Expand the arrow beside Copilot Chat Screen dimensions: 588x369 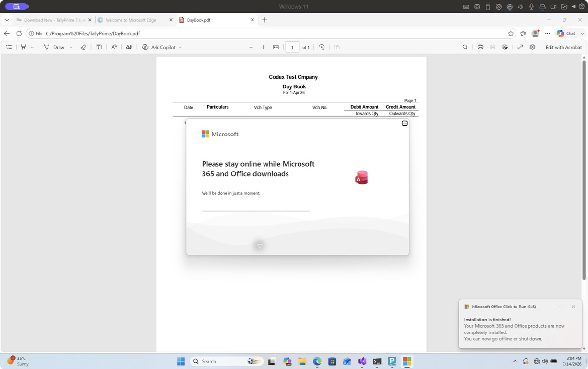coord(582,33)
